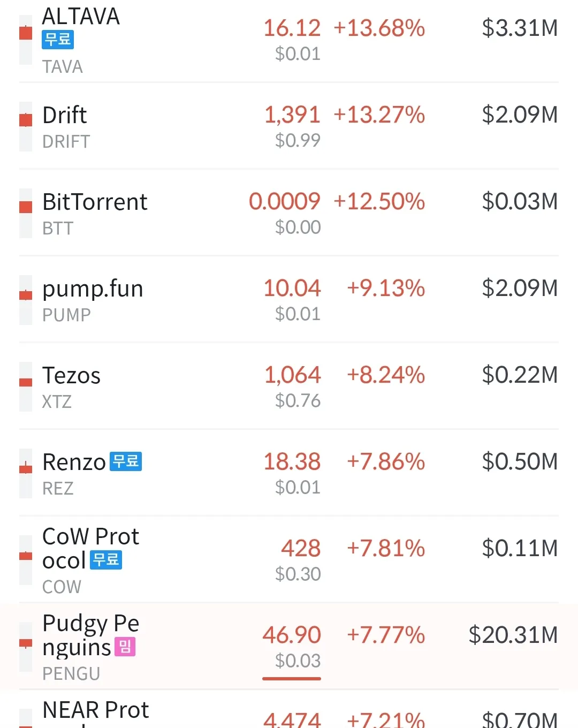Tap the blue 무료 badge under ALTAVA
Image resolution: width=578 pixels, height=728 pixels.
click(x=58, y=40)
